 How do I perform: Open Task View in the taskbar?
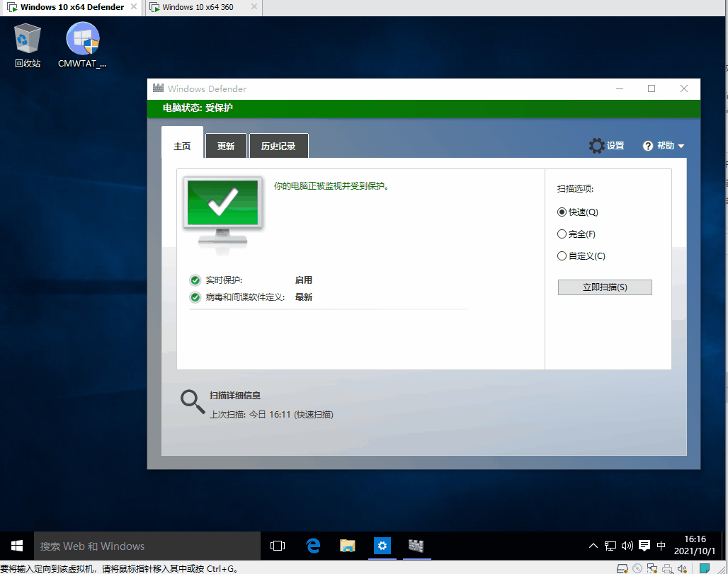point(278,546)
